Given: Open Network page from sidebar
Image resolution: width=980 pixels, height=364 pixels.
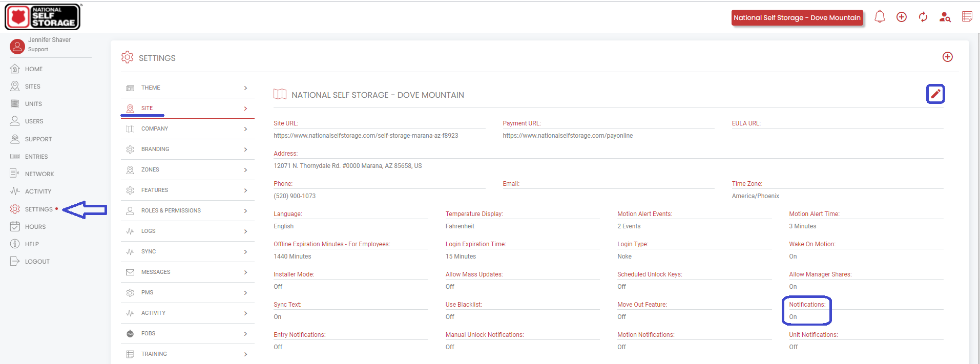Looking at the screenshot, I should (39, 174).
